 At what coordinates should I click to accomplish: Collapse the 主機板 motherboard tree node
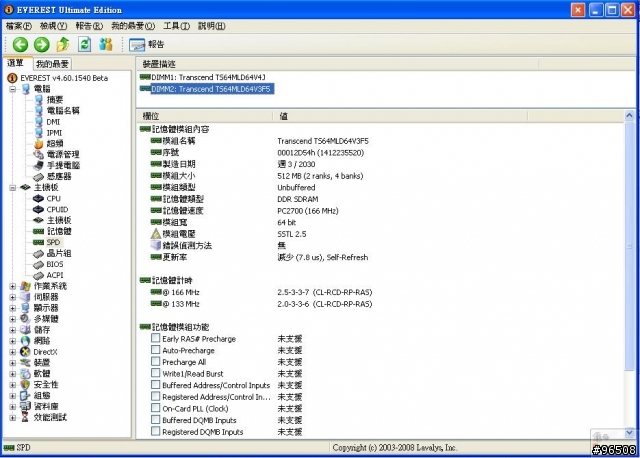[13, 188]
